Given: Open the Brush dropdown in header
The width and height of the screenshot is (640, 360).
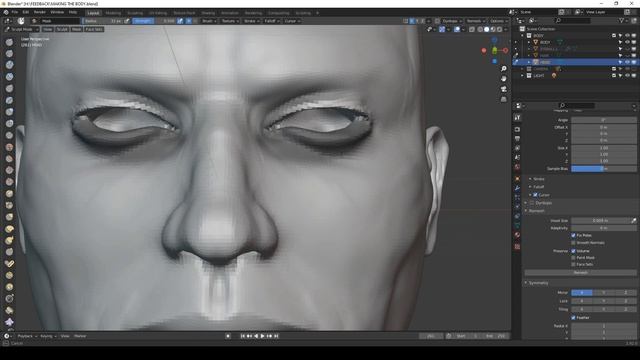Looking at the screenshot, I should [209, 21].
